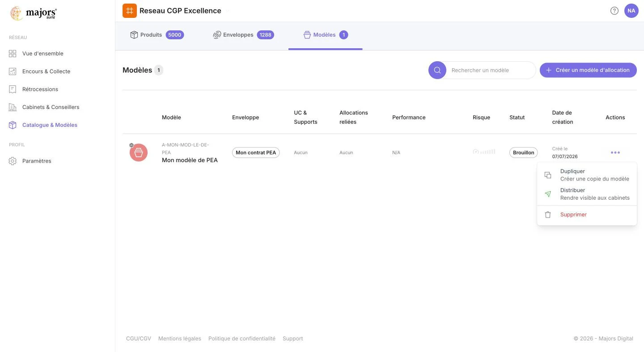The height and width of the screenshot is (352, 644).
Task: Focus the Rechercher un modèle search field
Action: (491, 70)
